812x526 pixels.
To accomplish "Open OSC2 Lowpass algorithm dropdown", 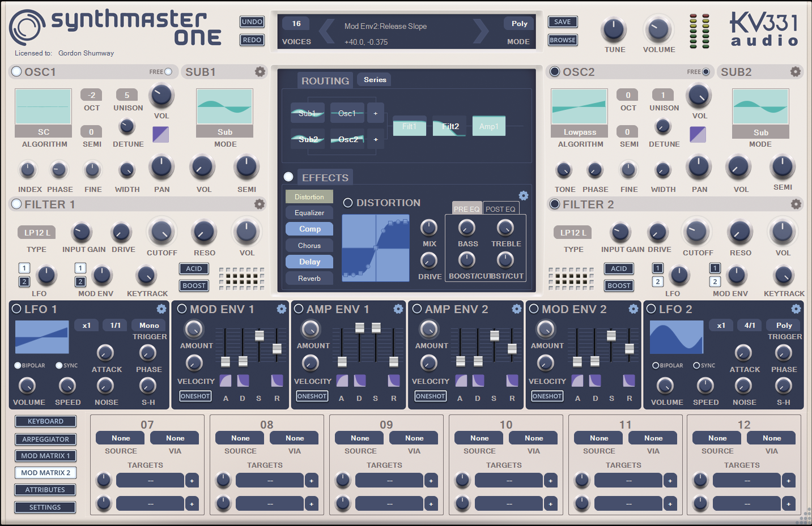I will [x=579, y=132].
